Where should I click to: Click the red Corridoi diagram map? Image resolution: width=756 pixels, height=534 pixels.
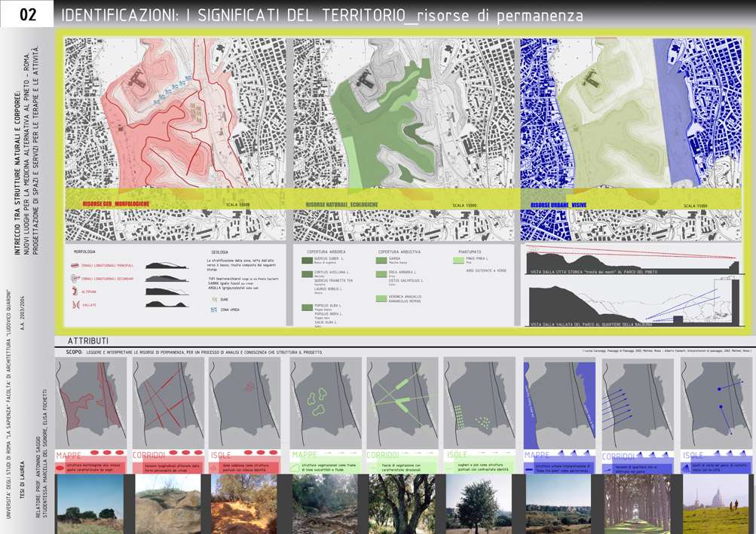(x=167, y=401)
